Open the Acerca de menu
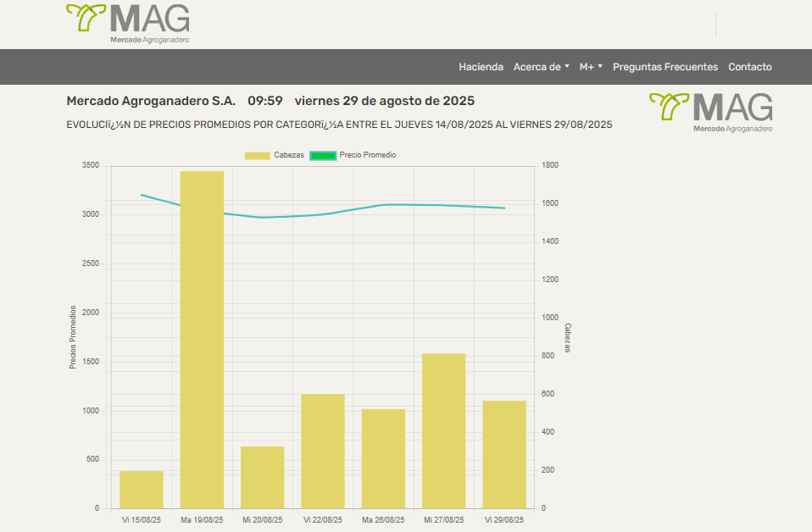812x532 pixels. point(541,67)
